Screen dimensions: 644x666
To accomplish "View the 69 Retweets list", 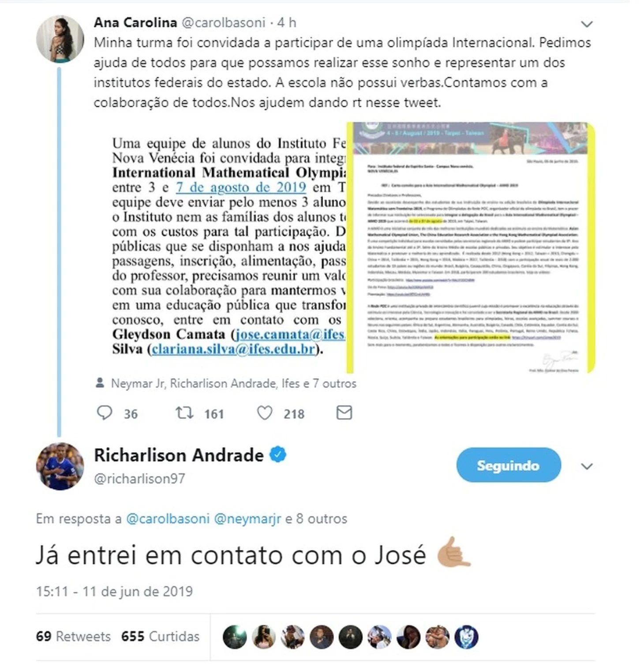I will click(73, 636).
